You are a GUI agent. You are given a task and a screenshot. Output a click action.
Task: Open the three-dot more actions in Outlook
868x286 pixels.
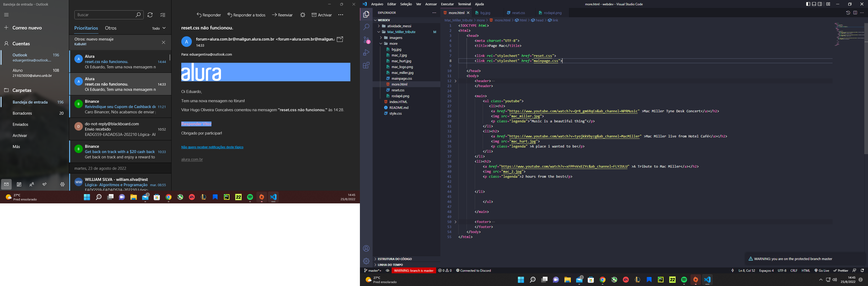[x=341, y=15]
